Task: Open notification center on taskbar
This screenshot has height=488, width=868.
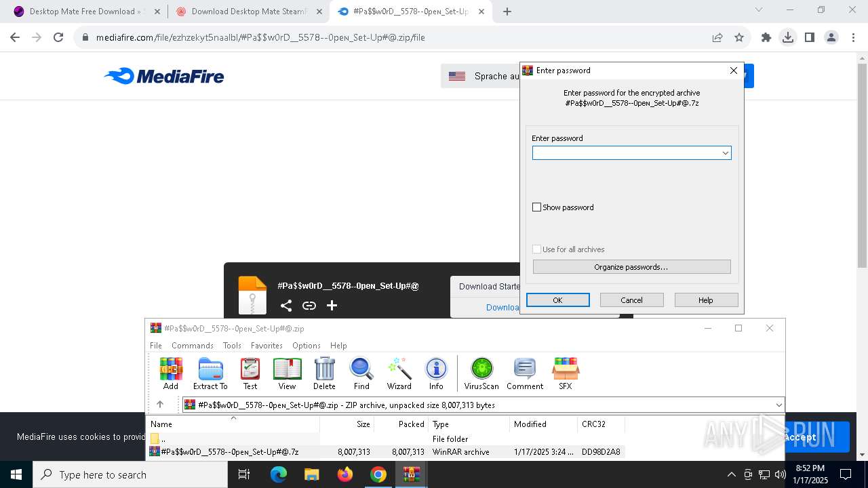Action: (x=846, y=474)
